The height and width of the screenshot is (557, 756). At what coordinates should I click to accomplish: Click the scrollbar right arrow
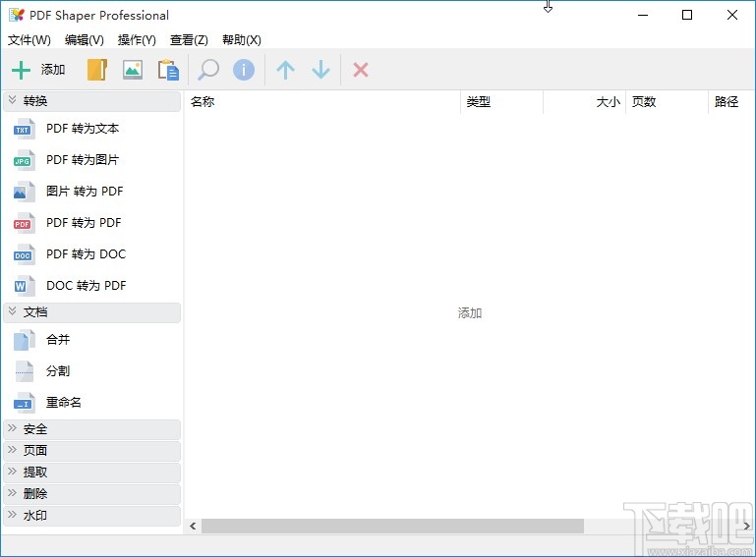tap(747, 527)
